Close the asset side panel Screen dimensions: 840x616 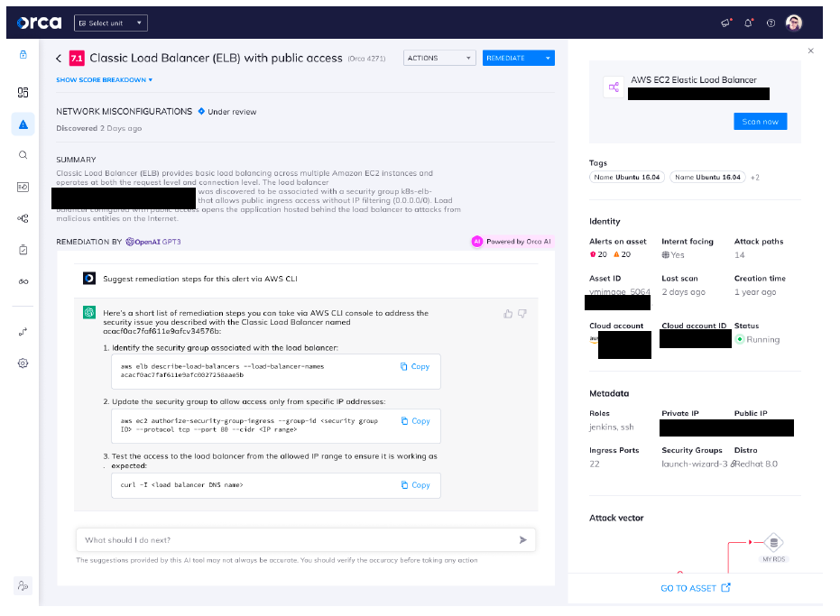pyautogui.click(x=810, y=51)
